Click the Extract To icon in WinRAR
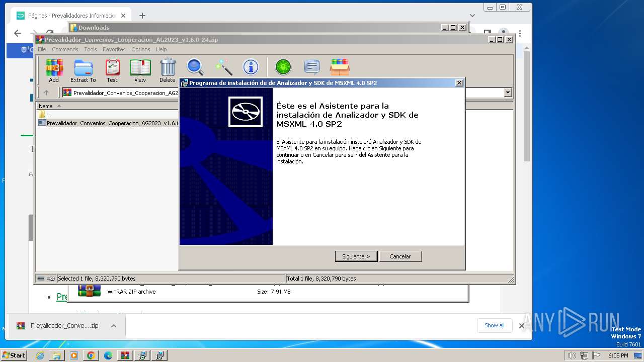Screen dimensions: 644x362 click(83, 70)
